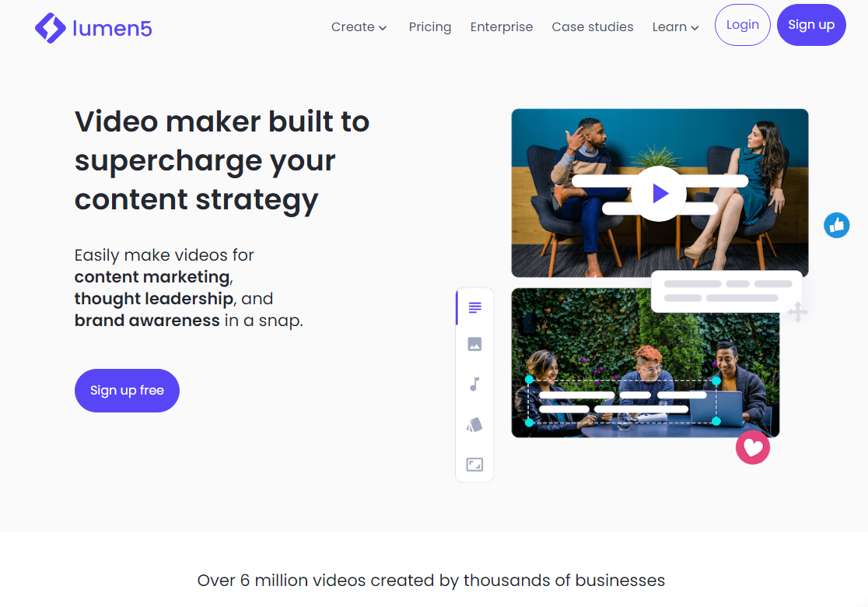
Task: Click the Login button
Action: pyautogui.click(x=742, y=25)
